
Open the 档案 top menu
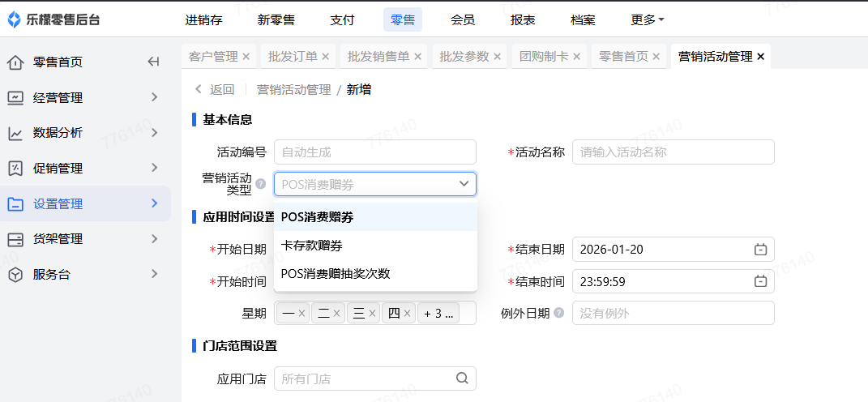(x=583, y=20)
